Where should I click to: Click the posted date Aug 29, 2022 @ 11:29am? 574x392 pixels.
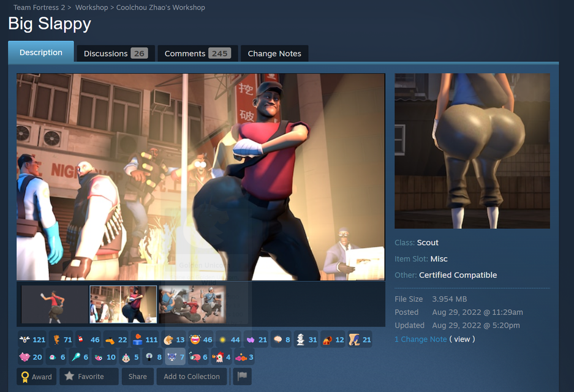point(477,312)
